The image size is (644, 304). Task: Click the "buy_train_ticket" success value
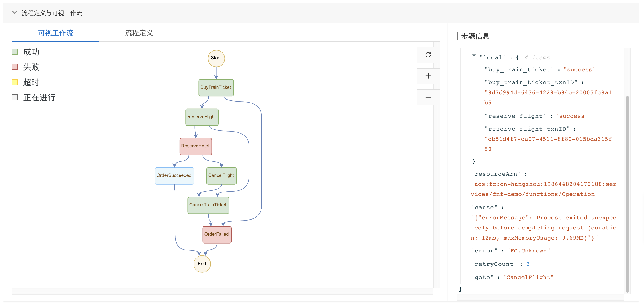point(580,69)
